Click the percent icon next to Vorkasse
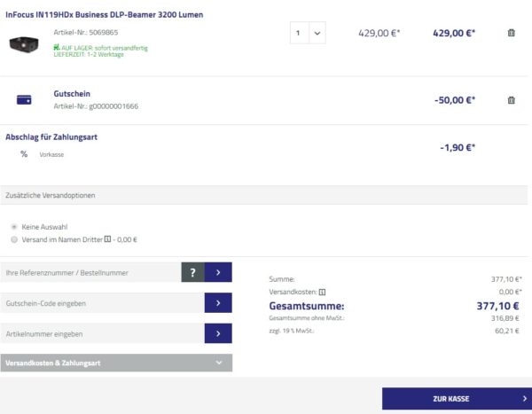Viewport: 532px width, 414px height. coord(24,154)
